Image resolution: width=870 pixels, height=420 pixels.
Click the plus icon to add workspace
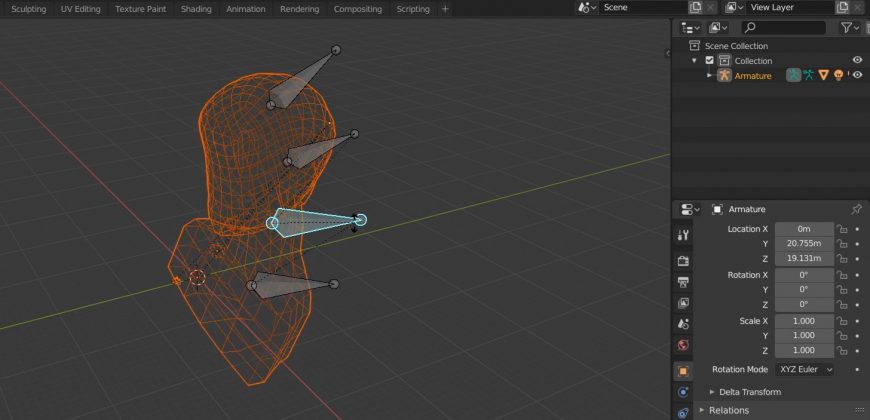coord(445,9)
